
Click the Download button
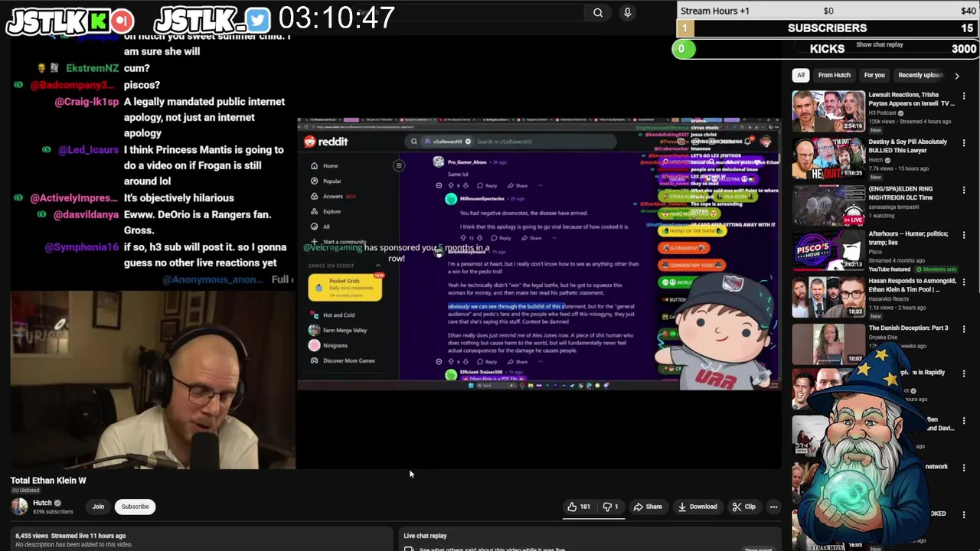[x=697, y=507]
